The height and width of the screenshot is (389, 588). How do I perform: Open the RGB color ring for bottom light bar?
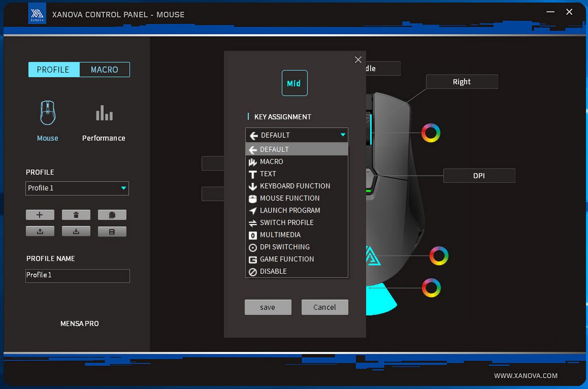(x=431, y=288)
